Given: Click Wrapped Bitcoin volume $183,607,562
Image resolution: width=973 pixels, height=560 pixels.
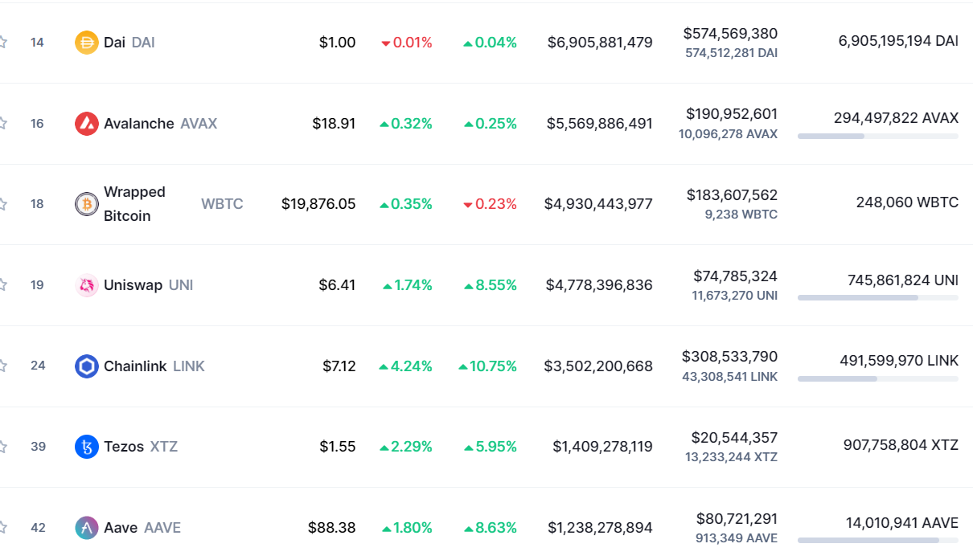Looking at the screenshot, I should (x=732, y=195).
